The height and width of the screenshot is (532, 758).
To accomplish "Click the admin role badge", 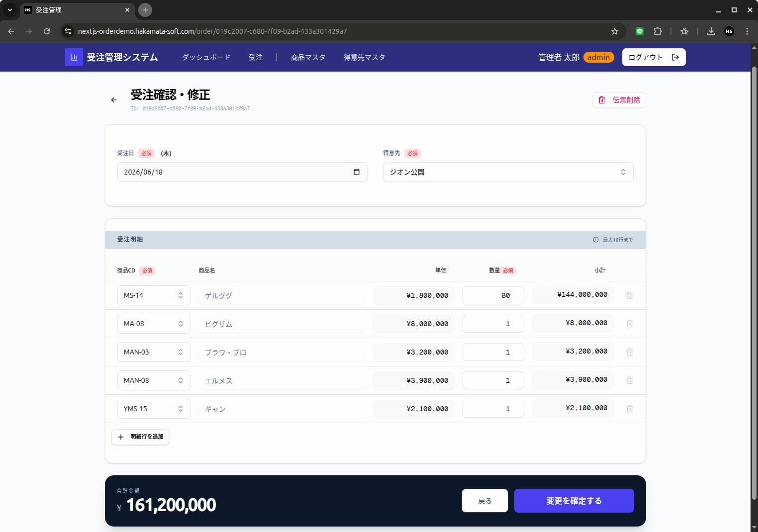I will (598, 57).
